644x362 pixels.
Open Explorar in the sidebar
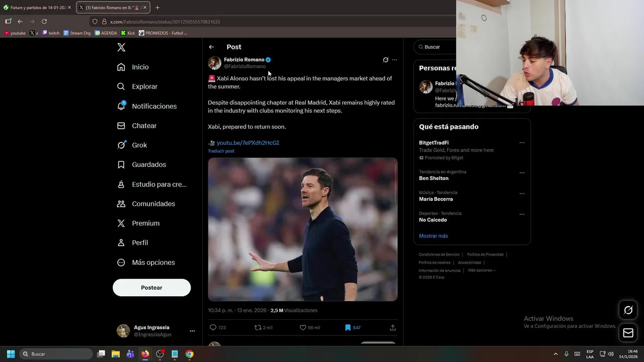(x=137, y=86)
